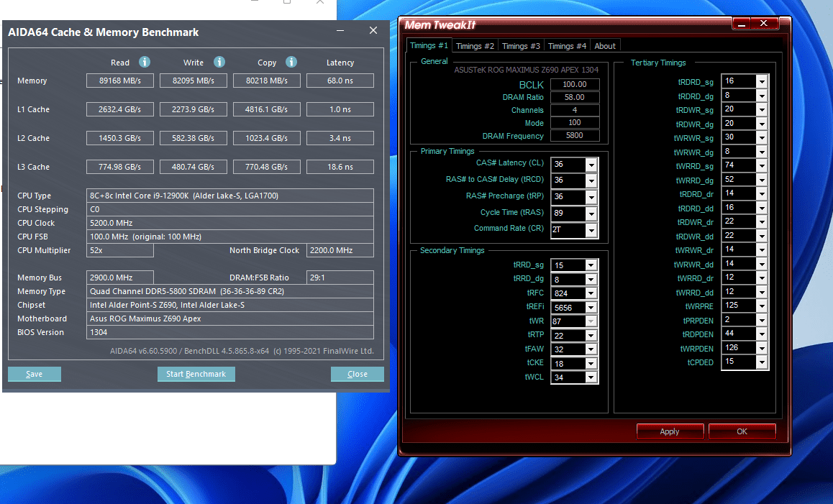Image resolution: width=833 pixels, height=504 pixels.
Task: Click Memory Read value 89168 MB/s
Action: 120,81
